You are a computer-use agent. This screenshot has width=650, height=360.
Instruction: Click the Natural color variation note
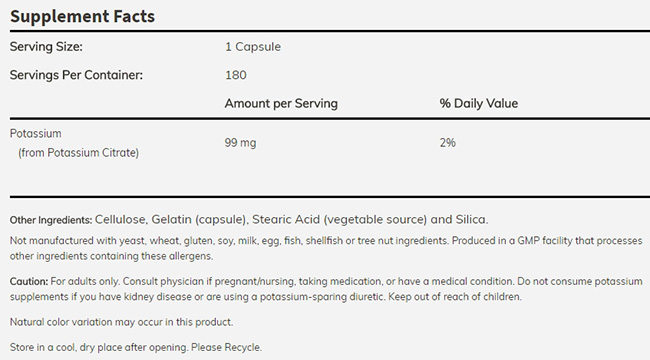point(121,322)
